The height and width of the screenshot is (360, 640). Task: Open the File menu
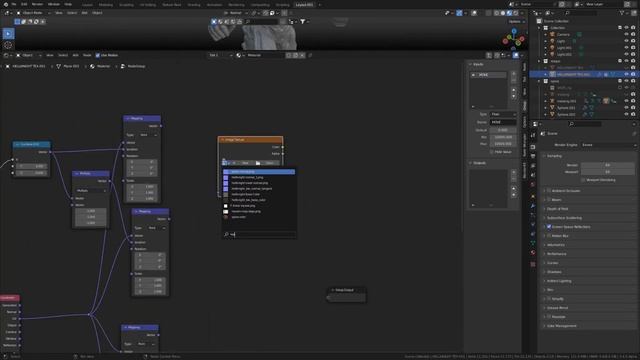tap(14, 4)
